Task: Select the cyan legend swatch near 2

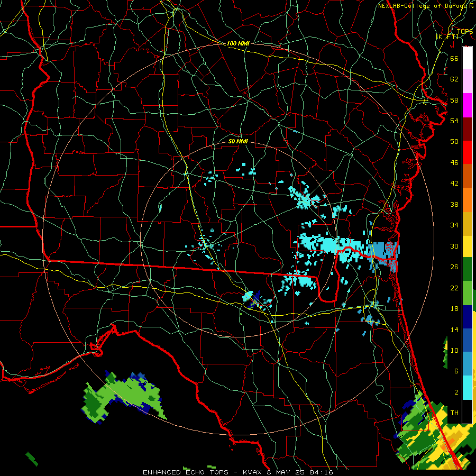Action: [x=467, y=388]
